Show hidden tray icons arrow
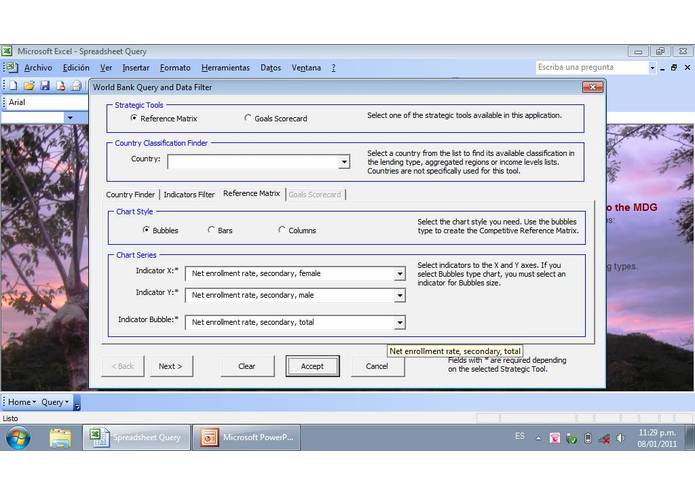The width and height of the screenshot is (695, 494). [538, 438]
